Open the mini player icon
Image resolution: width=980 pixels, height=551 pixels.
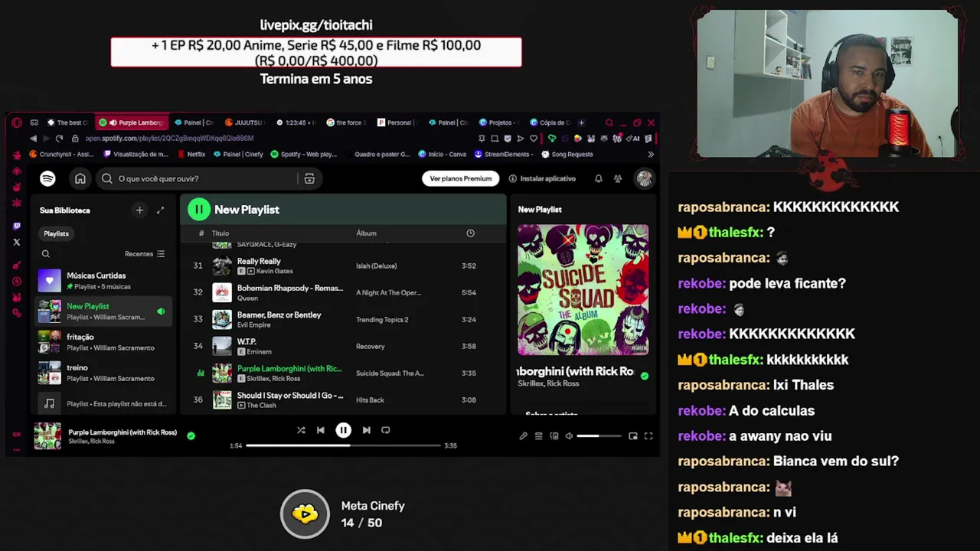(633, 436)
